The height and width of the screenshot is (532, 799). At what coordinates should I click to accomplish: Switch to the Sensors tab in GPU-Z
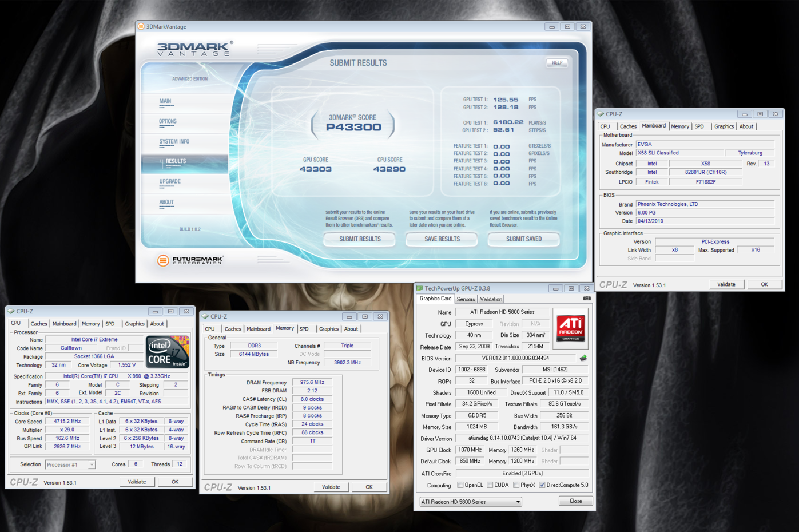[466, 299]
